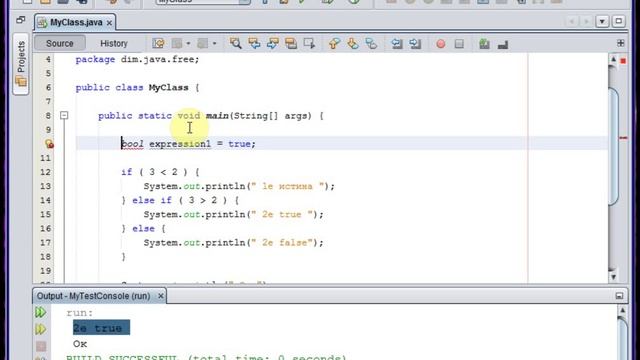This screenshot has height=360, width=640.
Task: Click the "expression1" variable name
Action: (180, 144)
